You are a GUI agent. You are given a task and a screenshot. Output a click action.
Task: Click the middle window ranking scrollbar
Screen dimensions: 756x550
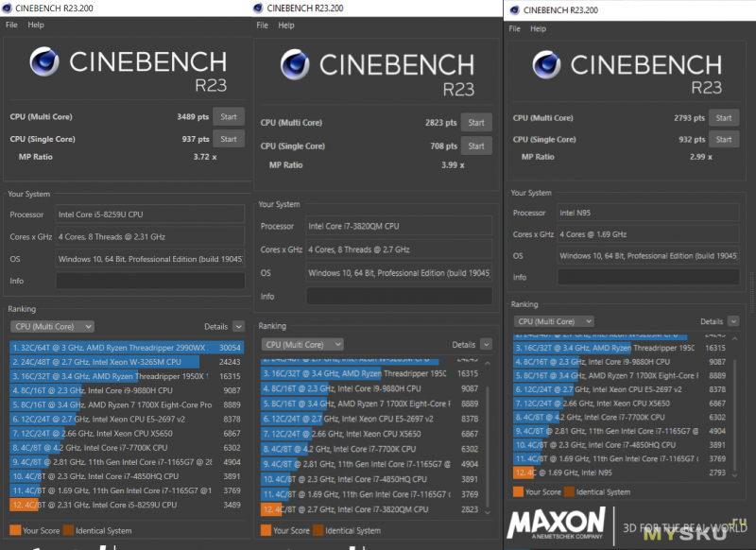pyautogui.click(x=488, y=446)
